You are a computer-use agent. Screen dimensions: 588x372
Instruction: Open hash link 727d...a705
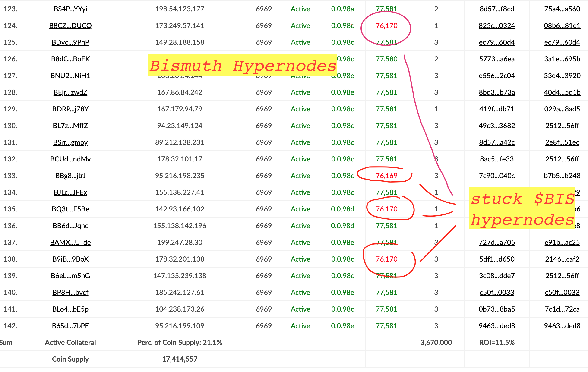pyautogui.click(x=497, y=242)
